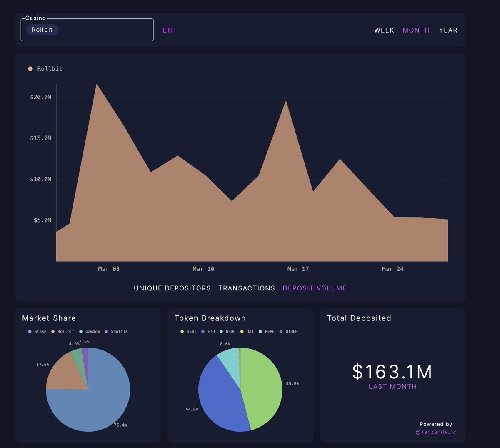The width and height of the screenshot is (500, 448).
Task: Toggle DAI in Token Breakdown legend
Action: [x=247, y=332]
